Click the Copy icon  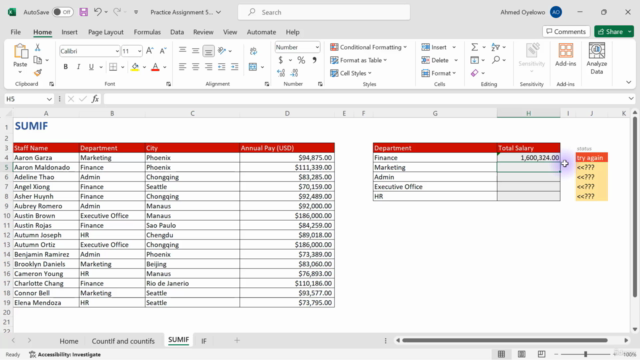pos(38,60)
